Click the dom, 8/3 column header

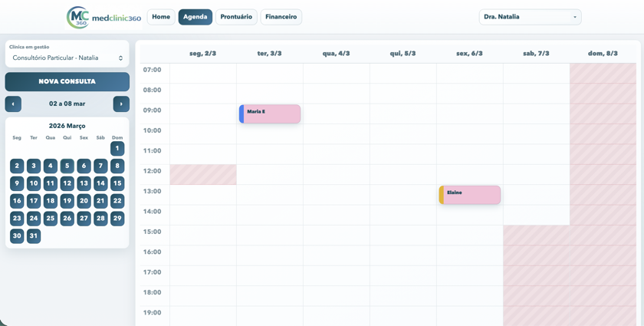[603, 54]
